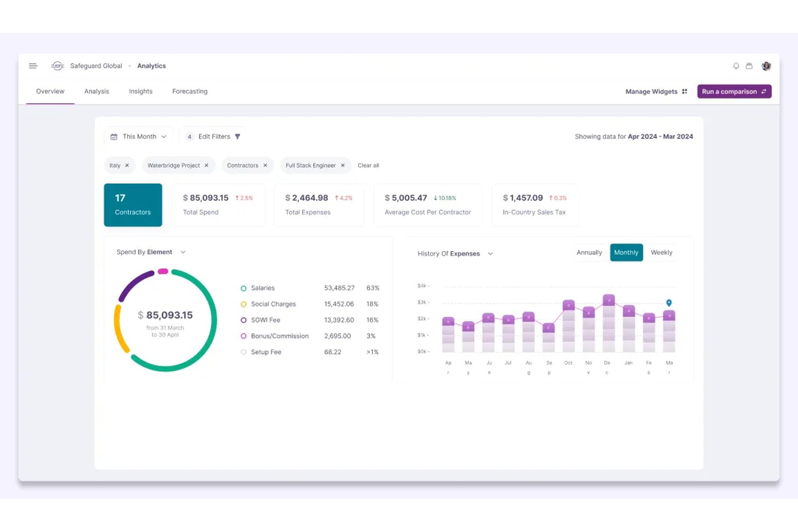Select the Weekly chart view
798x532 pixels.
click(662, 253)
